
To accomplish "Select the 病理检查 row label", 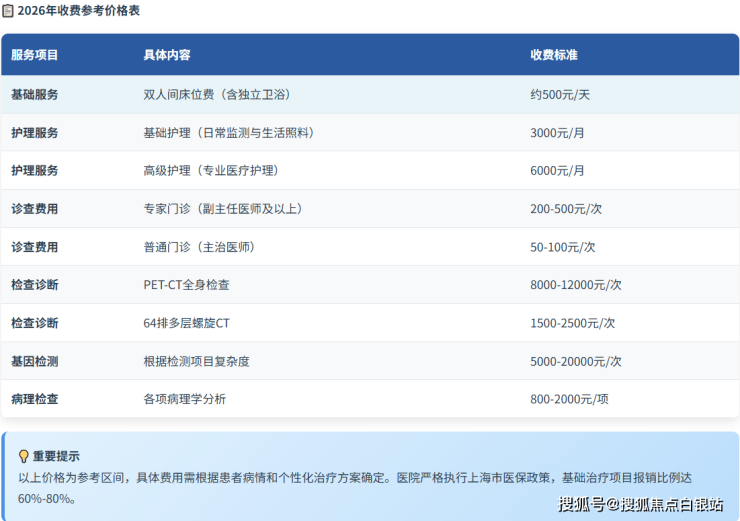I will click(35, 399).
